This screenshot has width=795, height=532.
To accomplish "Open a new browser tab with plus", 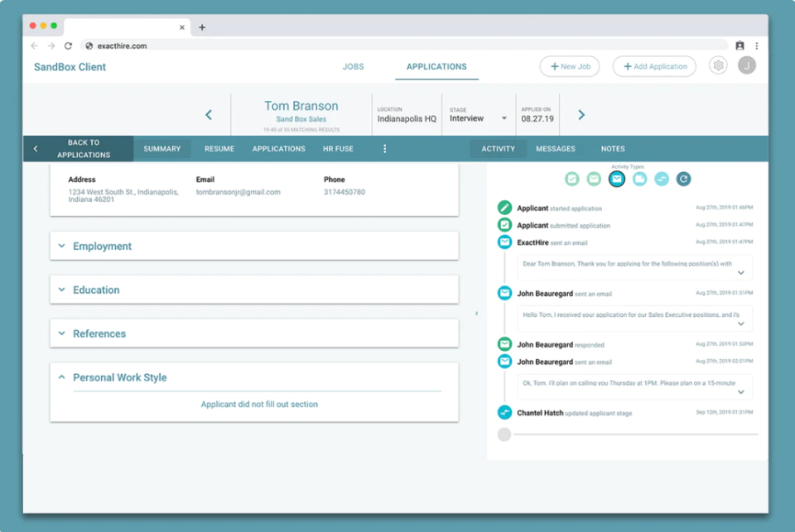I will point(202,27).
